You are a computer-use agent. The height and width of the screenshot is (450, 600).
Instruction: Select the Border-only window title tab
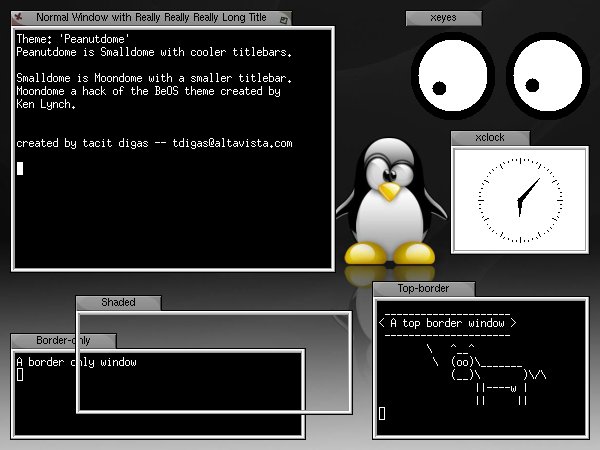(64, 341)
